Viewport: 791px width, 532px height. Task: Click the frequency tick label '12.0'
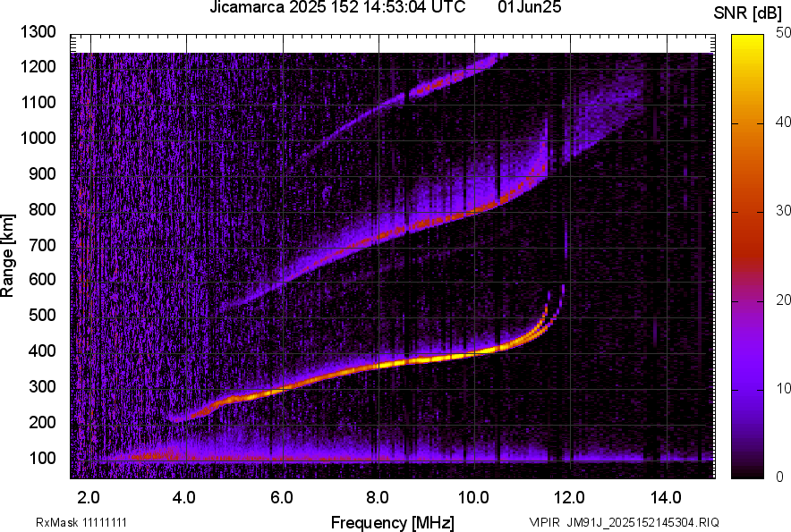pos(570,498)
